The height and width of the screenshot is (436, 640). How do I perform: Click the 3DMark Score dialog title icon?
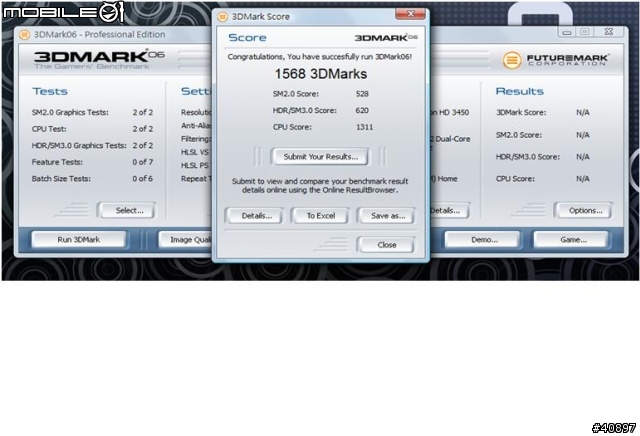tap(222, 17)
